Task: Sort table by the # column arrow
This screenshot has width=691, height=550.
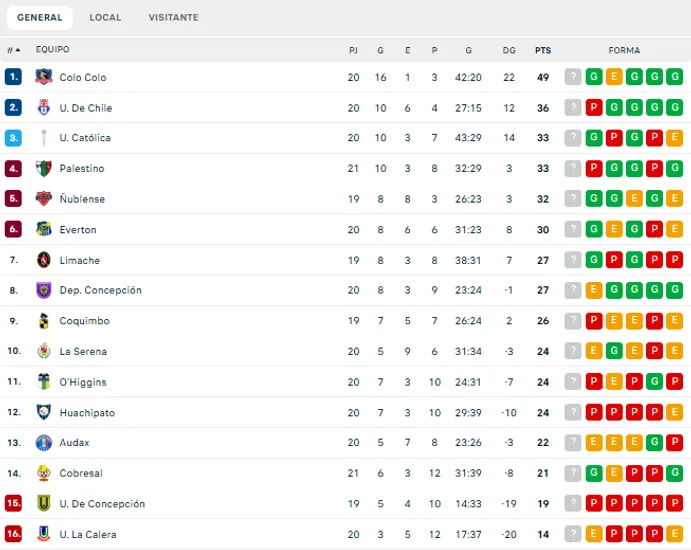Action: pyautogui.click(x=18, y=50)
